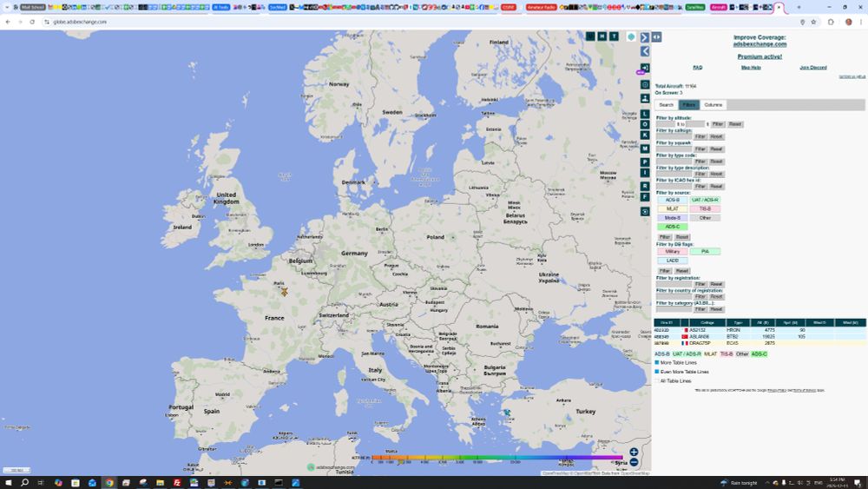Viewport: 868px width, 489px height.
Task: Sort table by Type column header
Action: click(738, 323)
